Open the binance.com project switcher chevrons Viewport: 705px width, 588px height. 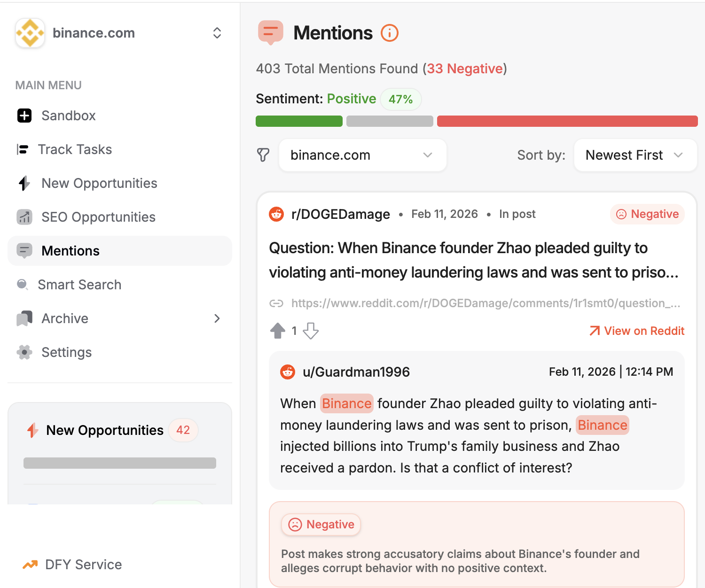click(217, 33)
